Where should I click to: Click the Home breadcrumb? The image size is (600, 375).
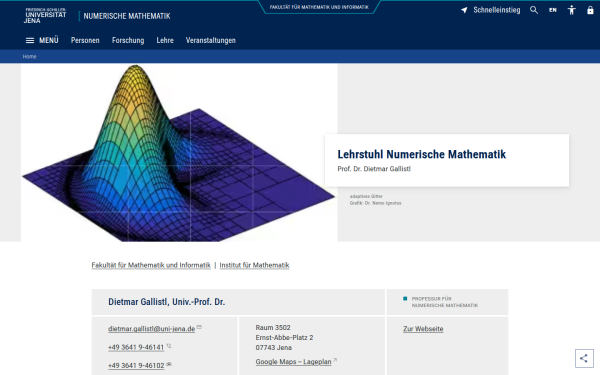[29, 57]
